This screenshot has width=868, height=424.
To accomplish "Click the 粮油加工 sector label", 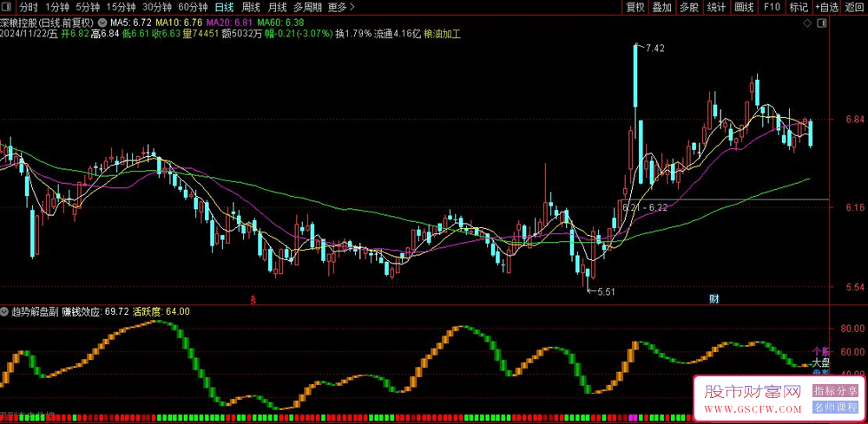I will (x=443, y=34).
